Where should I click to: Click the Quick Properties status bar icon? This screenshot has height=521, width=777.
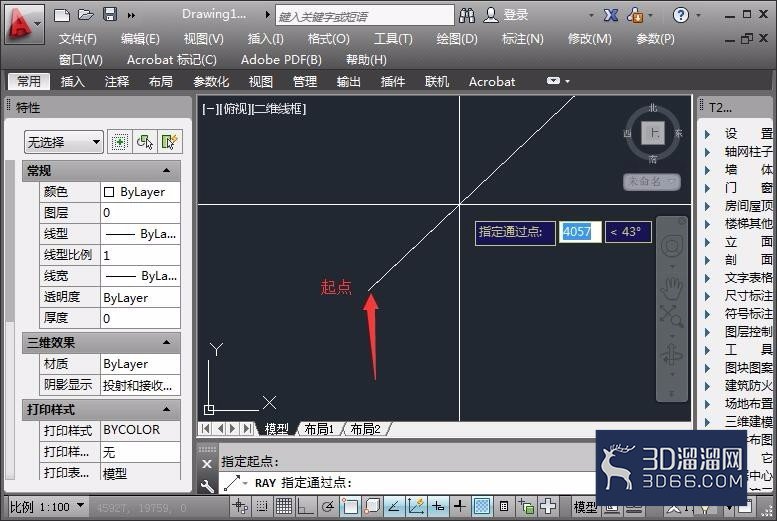[503, 506]
